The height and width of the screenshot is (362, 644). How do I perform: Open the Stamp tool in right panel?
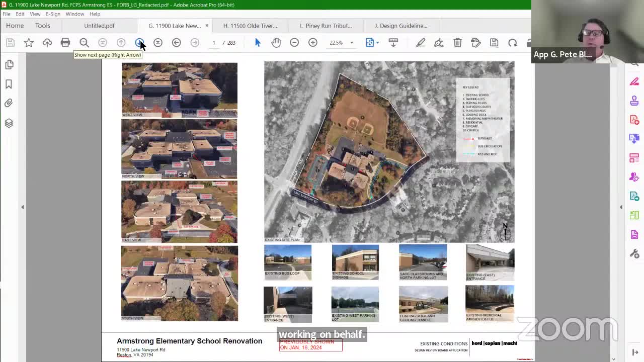pos(634,101)
